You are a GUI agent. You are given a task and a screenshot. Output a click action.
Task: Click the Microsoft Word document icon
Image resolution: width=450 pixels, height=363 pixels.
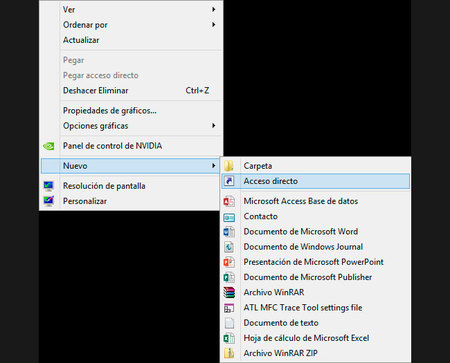pyautogui.click(x=229, y=232)
